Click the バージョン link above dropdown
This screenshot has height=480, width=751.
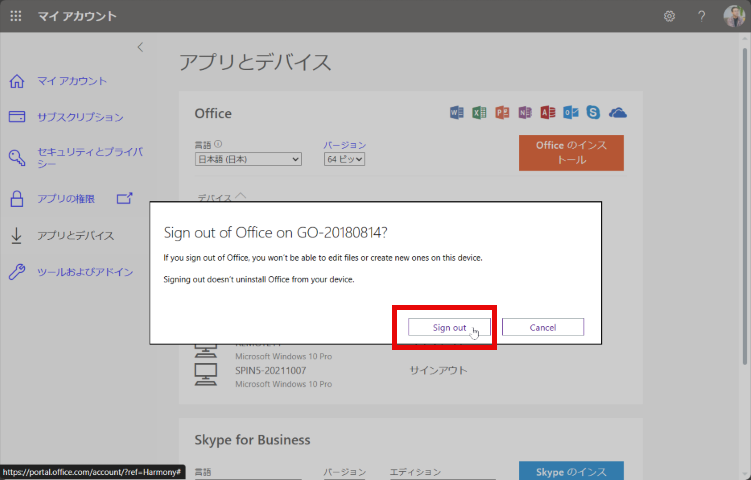345,145
